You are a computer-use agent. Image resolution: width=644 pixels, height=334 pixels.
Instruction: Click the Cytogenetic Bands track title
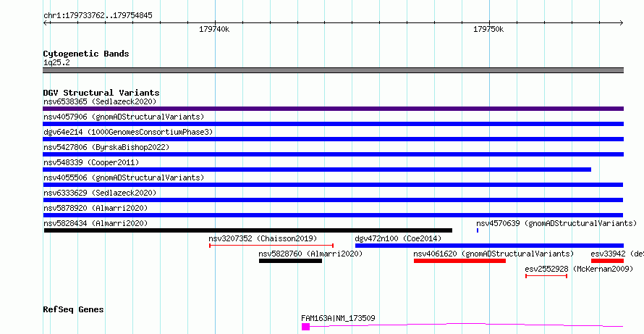click(x=86, y=54)
